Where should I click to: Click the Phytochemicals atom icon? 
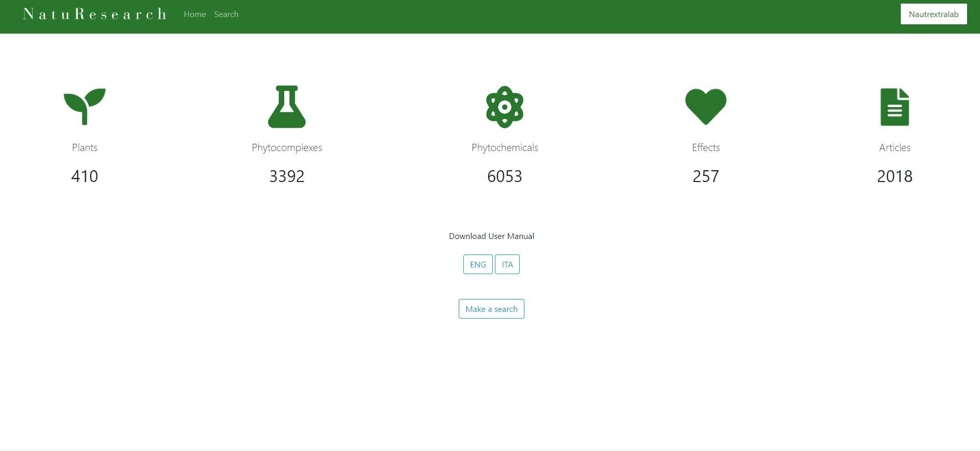tap(505, 107)
